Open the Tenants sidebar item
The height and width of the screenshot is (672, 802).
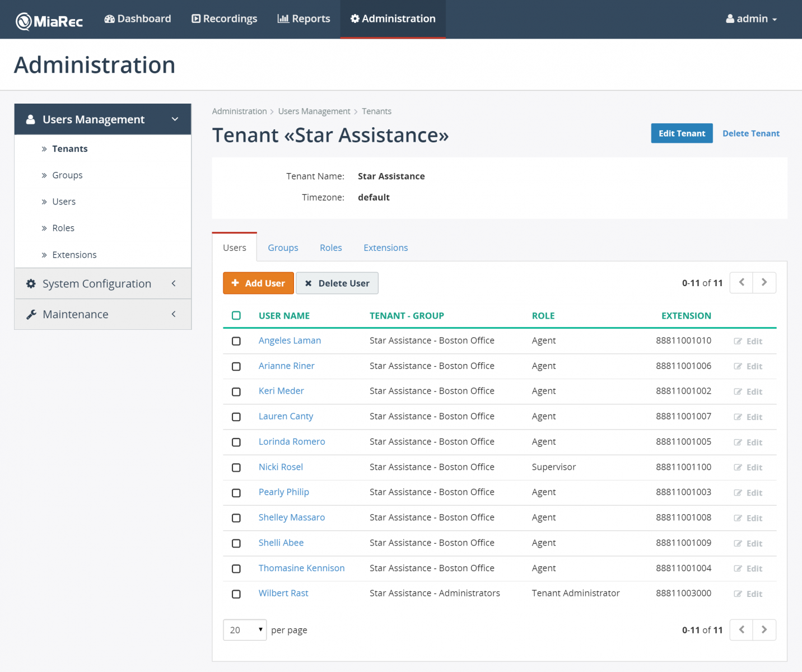70,149
